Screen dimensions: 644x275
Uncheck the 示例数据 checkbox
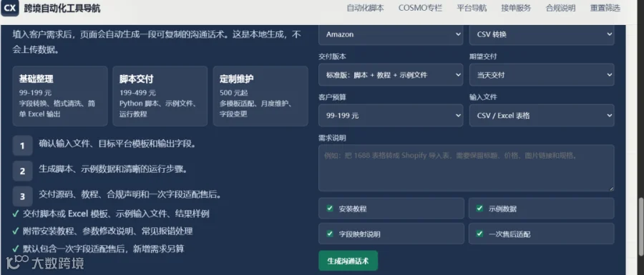click(x=479, y=208)
